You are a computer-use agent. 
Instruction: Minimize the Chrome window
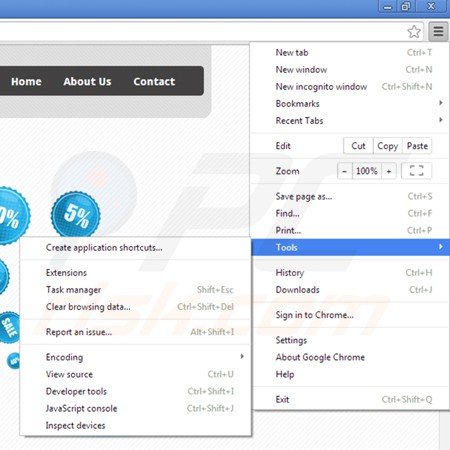pos(388,7)
